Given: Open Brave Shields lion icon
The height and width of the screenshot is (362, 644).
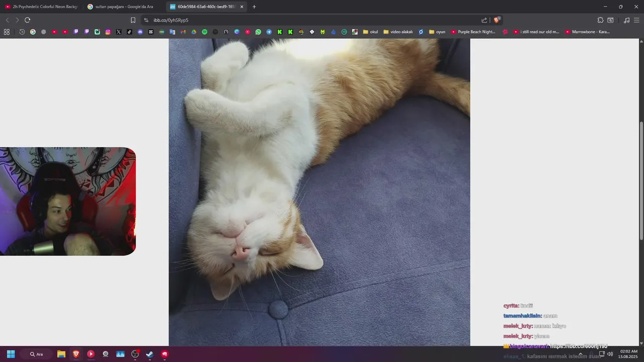Looking at the screenshot, I should coord(497,20).
